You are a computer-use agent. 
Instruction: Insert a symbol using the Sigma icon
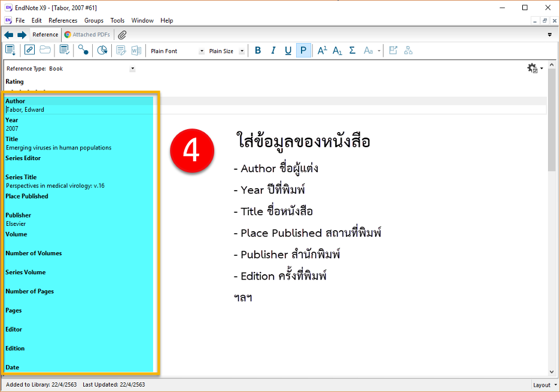pos(352,51)
